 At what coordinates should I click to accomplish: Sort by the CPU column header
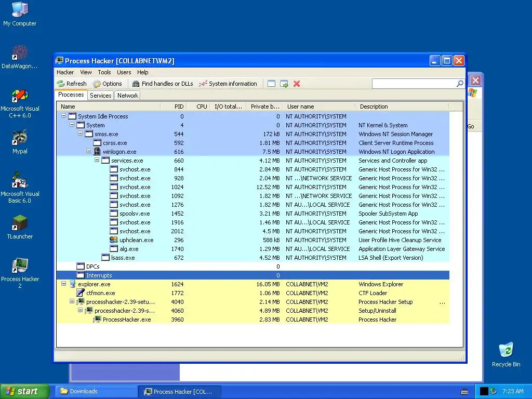pos(198,107)
